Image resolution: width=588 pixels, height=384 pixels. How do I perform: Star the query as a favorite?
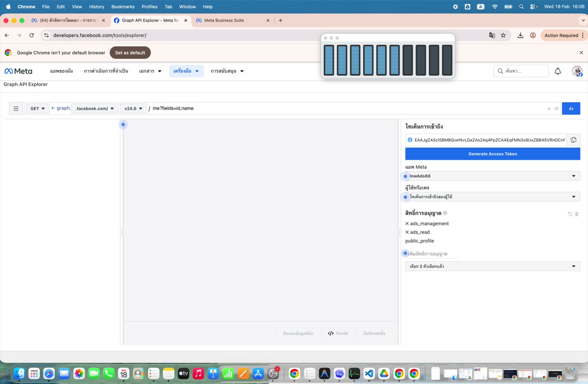click(556, 109)
